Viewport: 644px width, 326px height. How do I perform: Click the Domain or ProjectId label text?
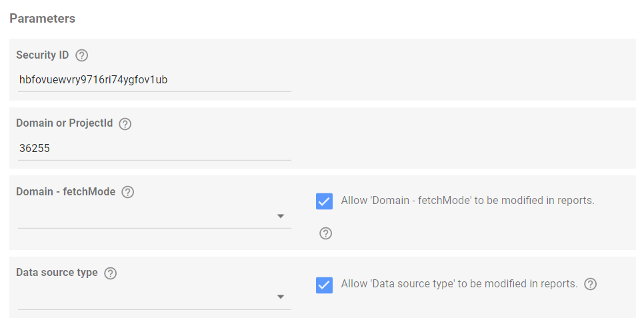tap(65, 123)
